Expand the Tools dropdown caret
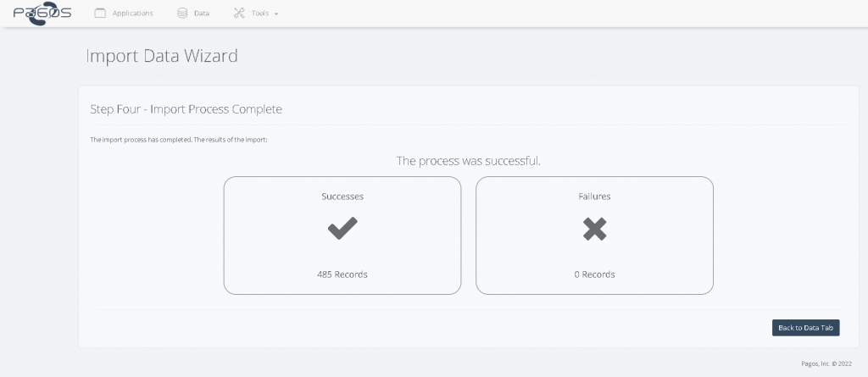Screen dimensions: 868x377 point(276,14)
